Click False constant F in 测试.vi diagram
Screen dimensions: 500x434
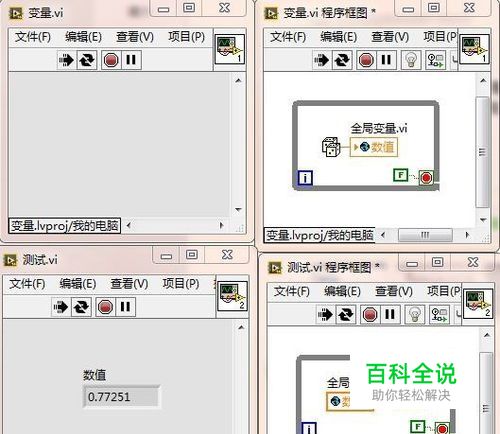pyautogui.click(x=418, y=427)
